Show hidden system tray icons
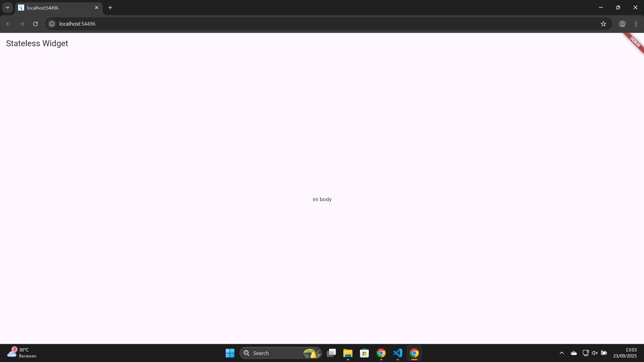The height and width of the screenshot is (362, 644). click(561, 353)
